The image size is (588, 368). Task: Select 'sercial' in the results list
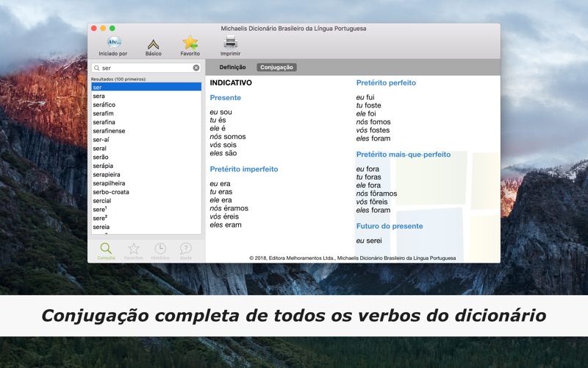[146, 200]
